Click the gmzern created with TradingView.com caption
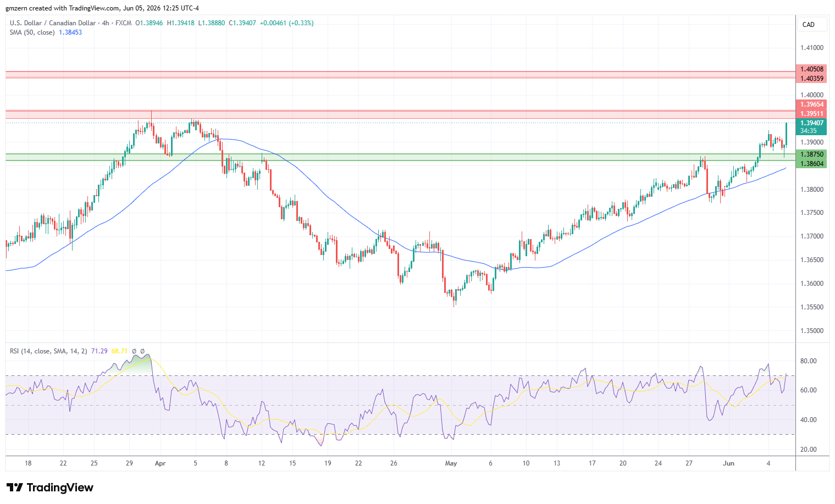The width and height of the screenshot is (835, 504). (x=102, y=8)
